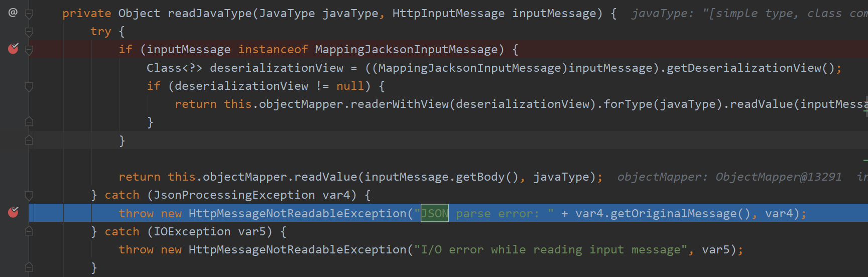
Task: Click HttpMessageNotReadableException on the highlighted line
Action: [x=297, y=214]
